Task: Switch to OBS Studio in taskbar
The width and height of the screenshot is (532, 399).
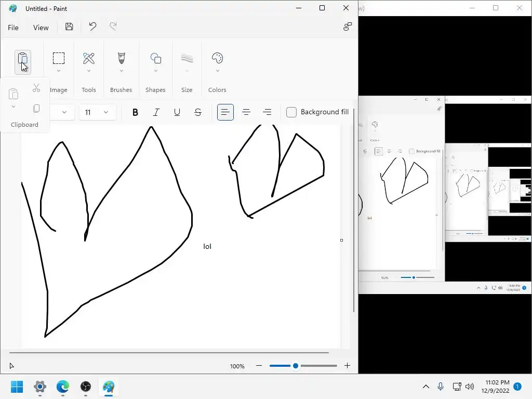Action: 86,387
